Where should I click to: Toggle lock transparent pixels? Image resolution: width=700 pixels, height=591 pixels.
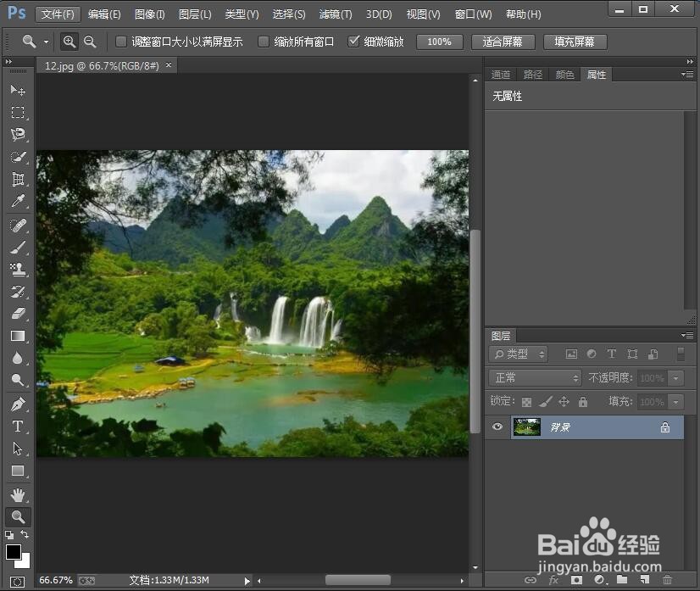(x=527, y=402)
